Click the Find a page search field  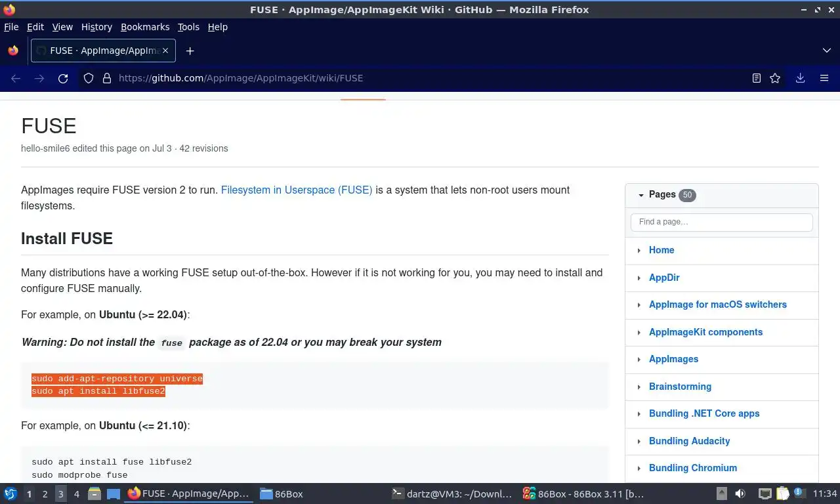(x=722, y=222)
